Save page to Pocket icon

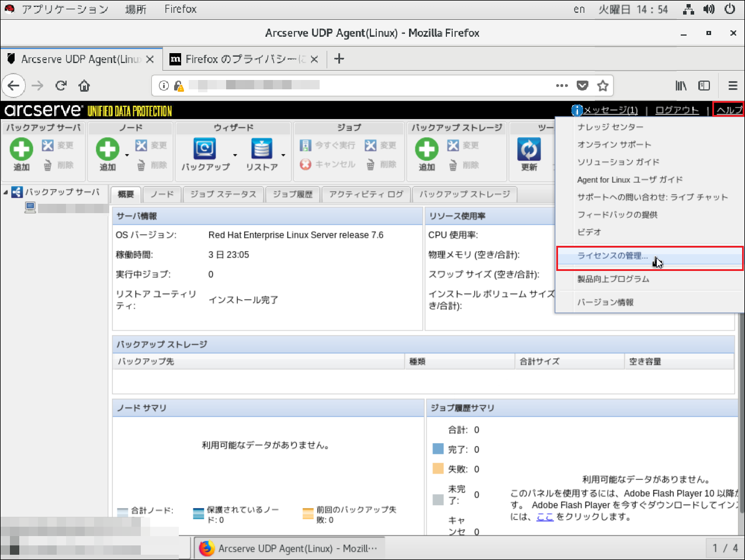click(583, 86)
